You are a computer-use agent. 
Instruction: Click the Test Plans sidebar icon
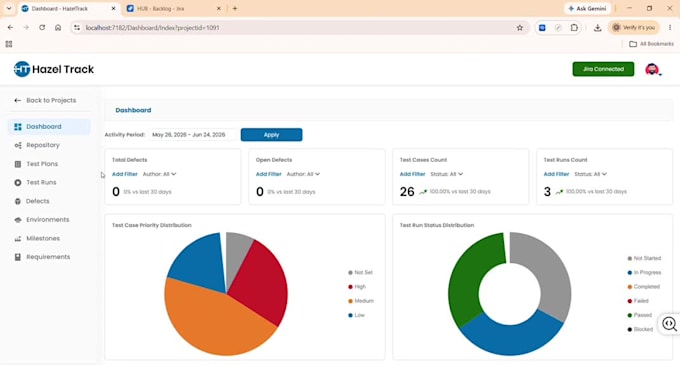[x=18, y=164]
